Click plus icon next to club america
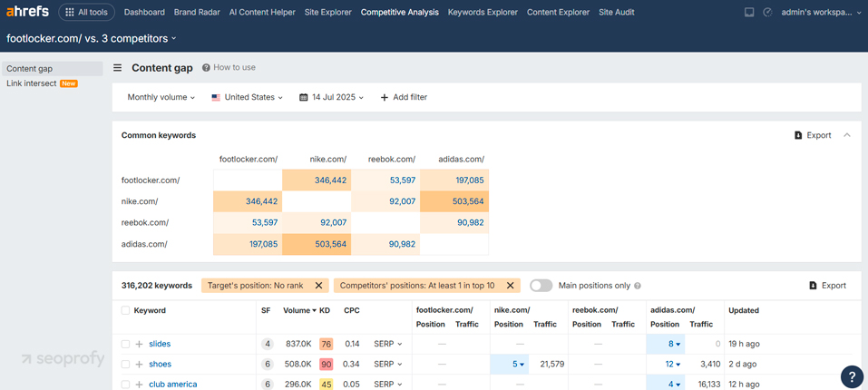 pyautogui.click(x=140, y=385)
